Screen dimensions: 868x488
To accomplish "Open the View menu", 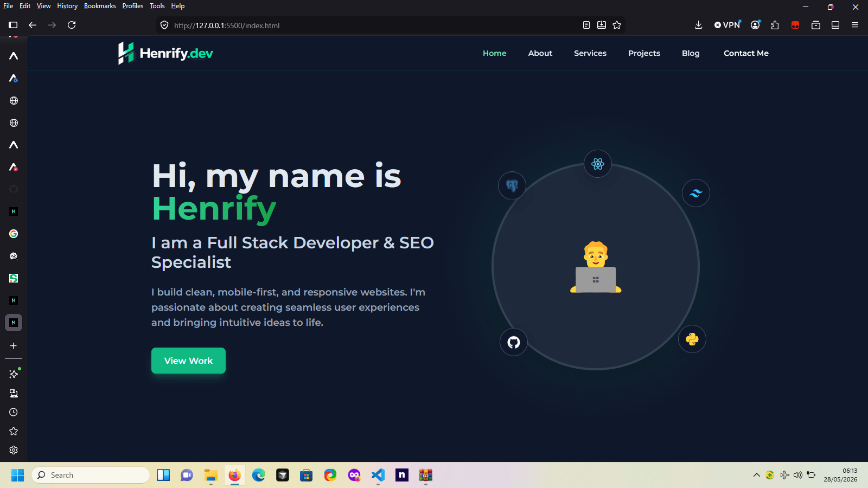I will [x=43, y=6].
